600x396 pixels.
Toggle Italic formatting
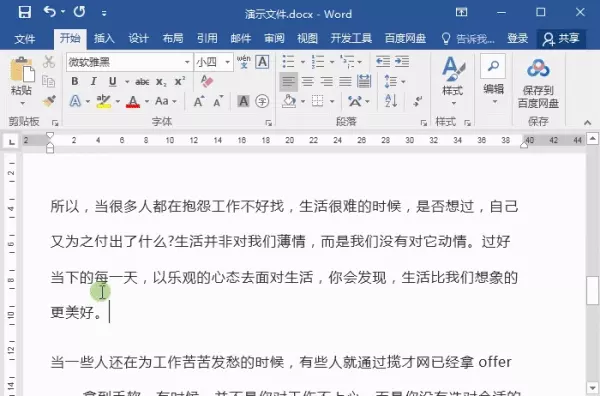pyautogui.click(x=93, y=81)
